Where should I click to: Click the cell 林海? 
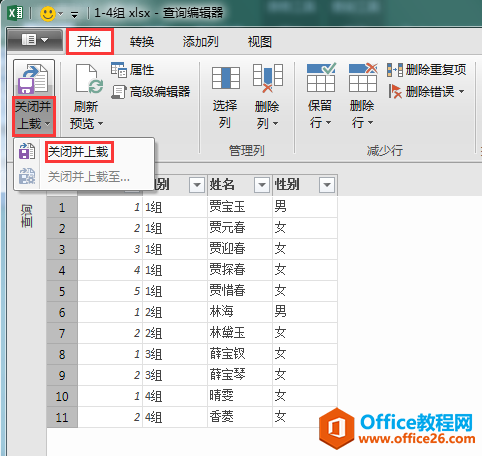pyautogui.click(x=240, y=312)
